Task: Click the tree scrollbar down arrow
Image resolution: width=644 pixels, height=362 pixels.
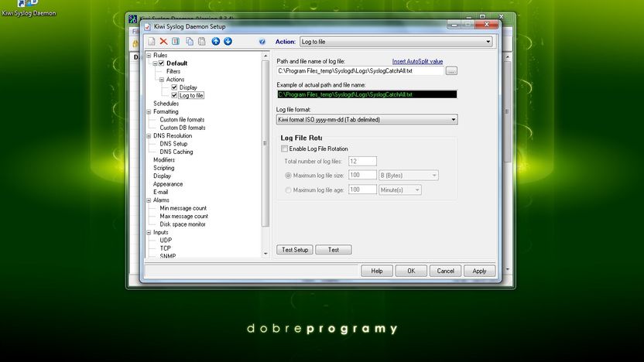Action: pos(265,254)
